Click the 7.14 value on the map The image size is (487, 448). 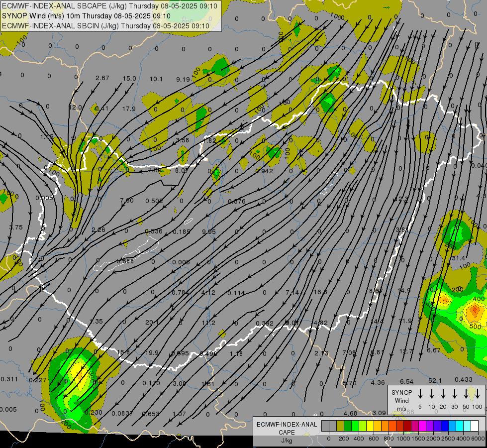click(292, 292)
